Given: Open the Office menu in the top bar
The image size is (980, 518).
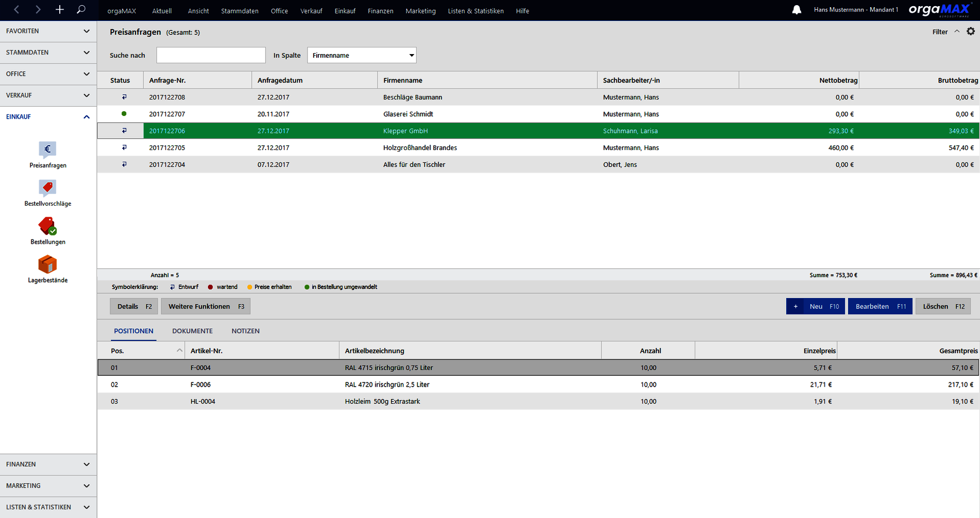Looking at the screenshot, I should point(280,11).
